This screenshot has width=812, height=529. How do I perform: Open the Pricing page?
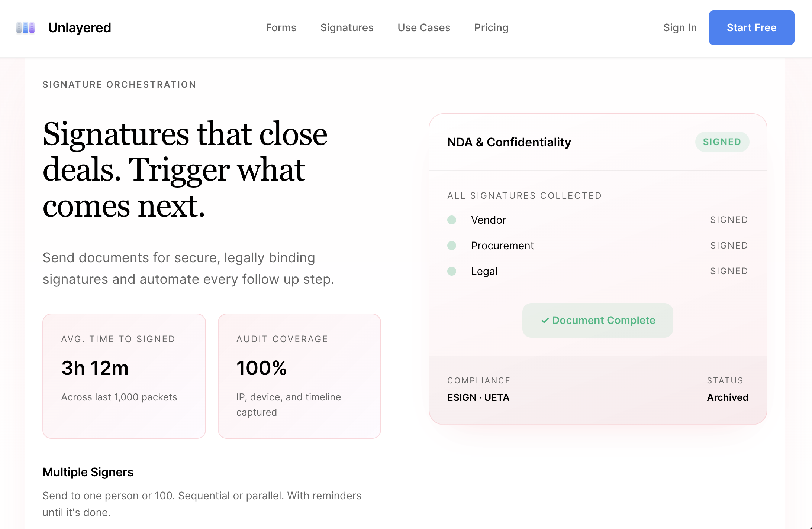tap(491, 28)
